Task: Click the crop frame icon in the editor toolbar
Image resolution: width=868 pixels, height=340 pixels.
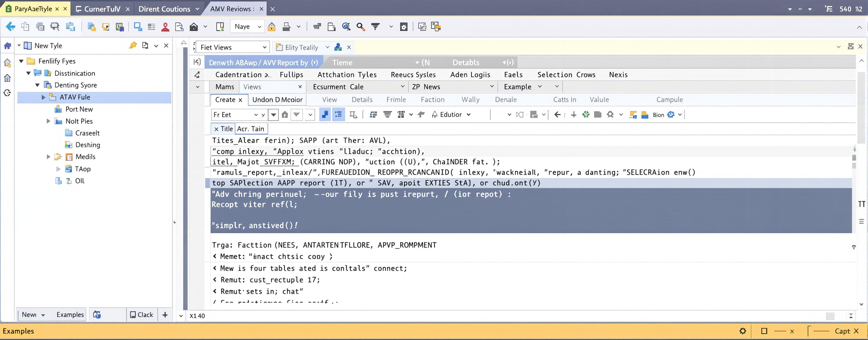Action: click(x=353, y=114)
